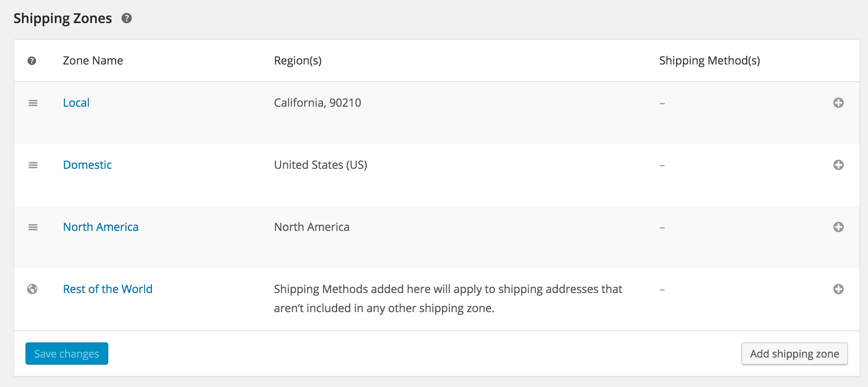Image resolution: width=868 pixels, height=387 pixels.
Task: Open the Rest of the World zone
Action: [x=108, y=289]
